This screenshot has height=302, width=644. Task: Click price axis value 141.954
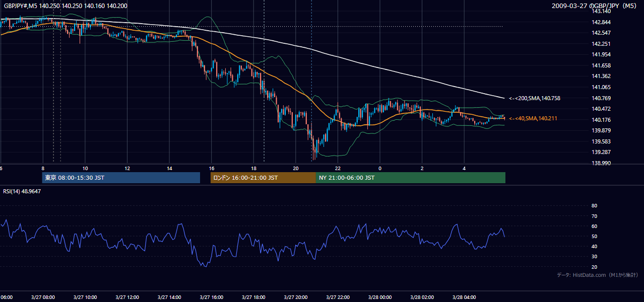pos(601,54)
